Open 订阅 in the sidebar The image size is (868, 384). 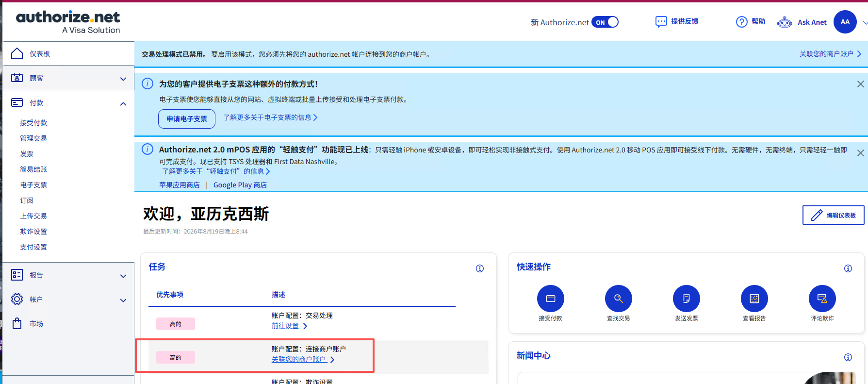pos(27,200)
